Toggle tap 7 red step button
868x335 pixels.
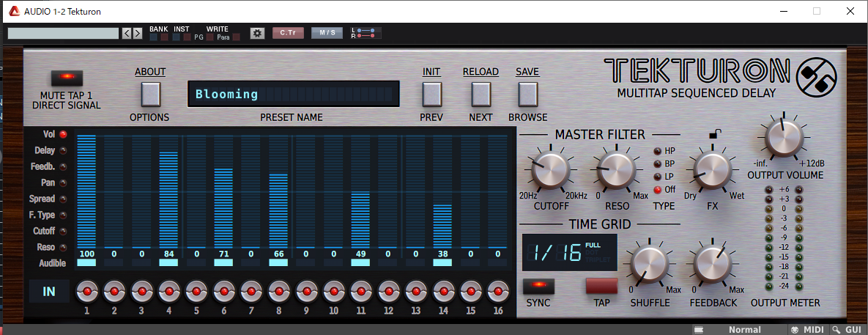(x=251, y=291)
